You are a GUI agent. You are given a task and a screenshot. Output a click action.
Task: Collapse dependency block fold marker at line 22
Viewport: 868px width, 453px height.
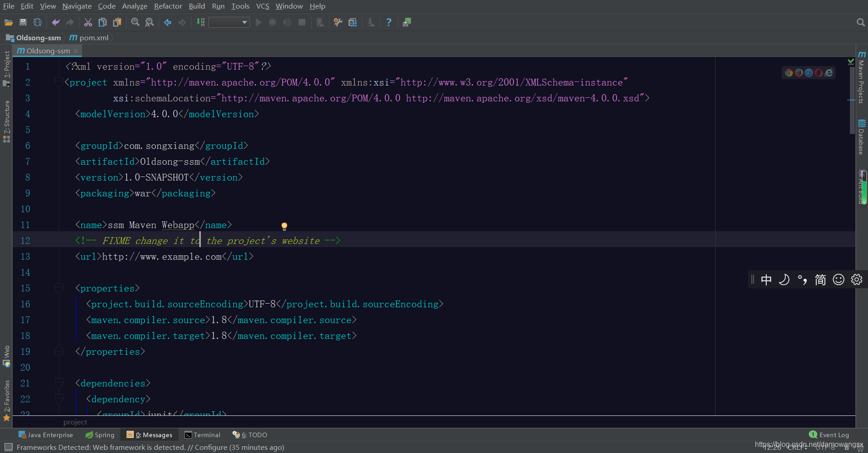tap(58, 399)
